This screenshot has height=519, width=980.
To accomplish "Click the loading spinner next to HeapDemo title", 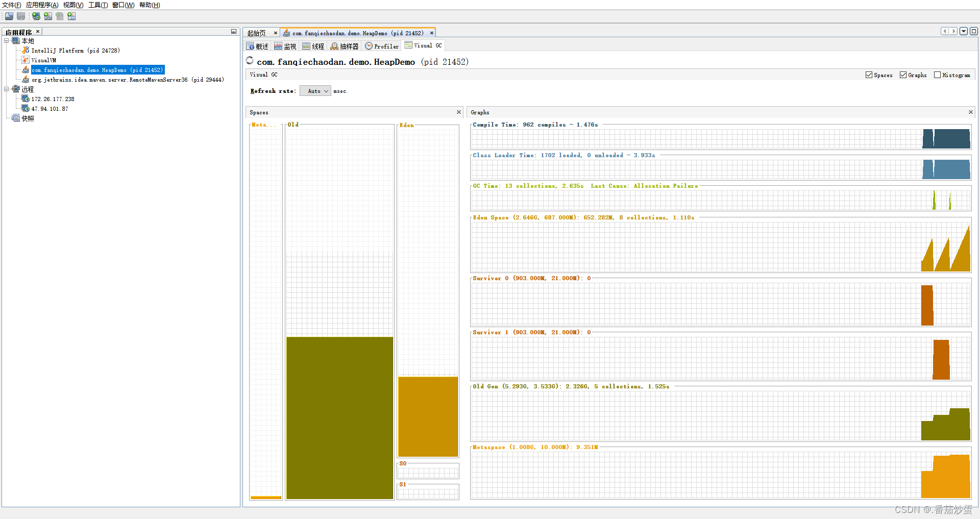I will tap(250, 60).
